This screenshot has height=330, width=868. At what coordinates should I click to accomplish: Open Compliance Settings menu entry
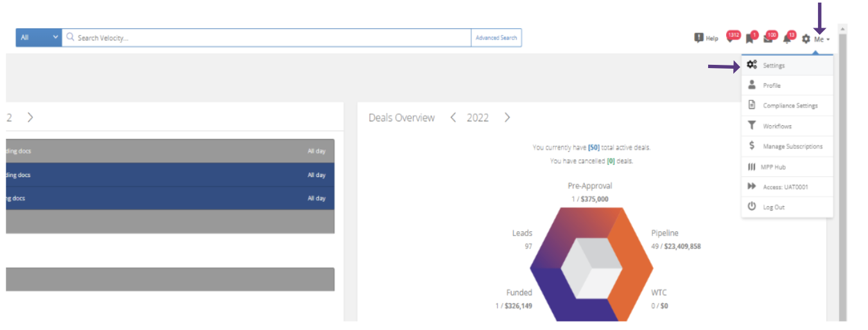pos(790,106)
